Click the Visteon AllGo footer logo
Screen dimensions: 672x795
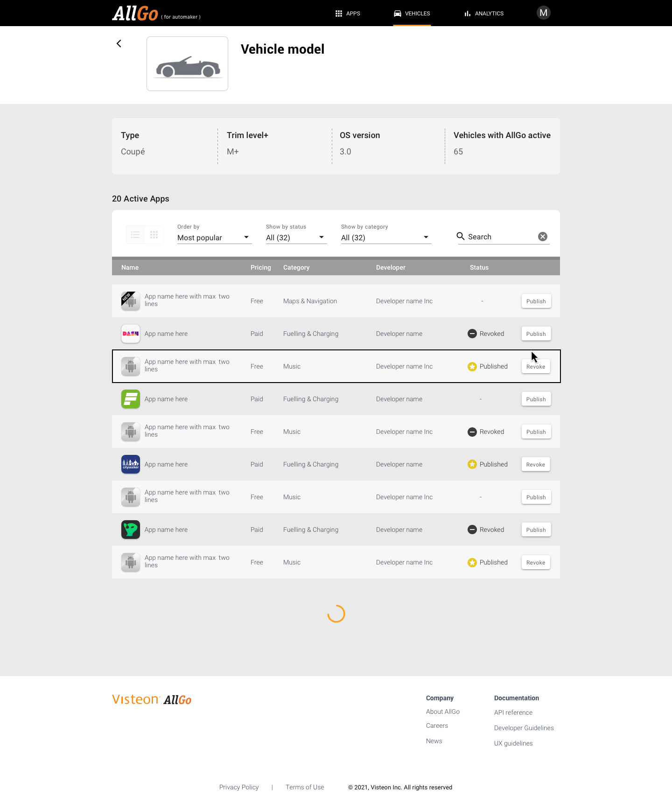click(x=152, y=699)
